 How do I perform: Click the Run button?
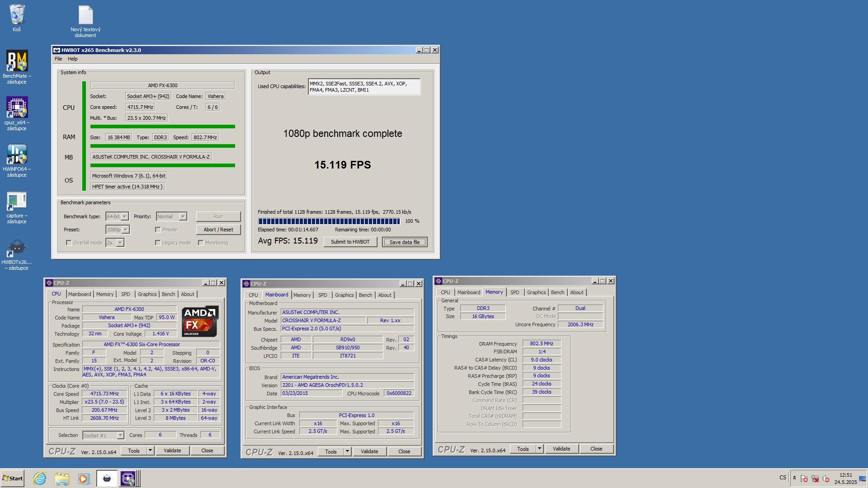218,216
